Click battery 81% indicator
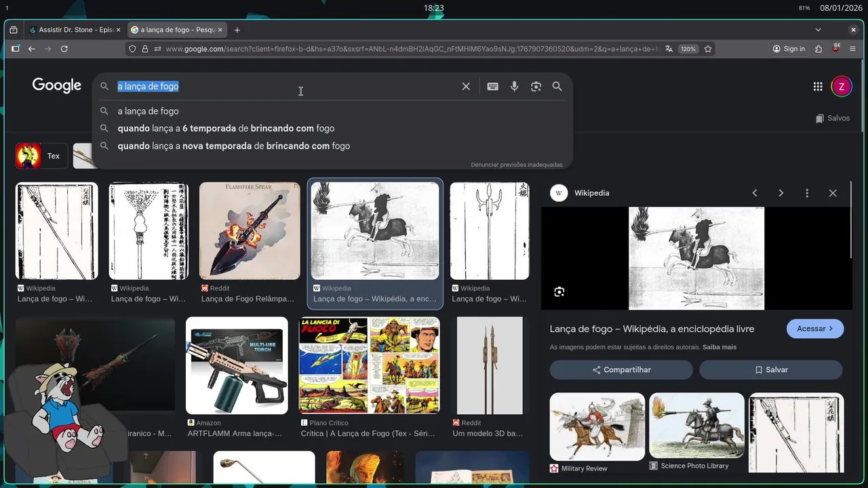 click(x=804, y=8)
